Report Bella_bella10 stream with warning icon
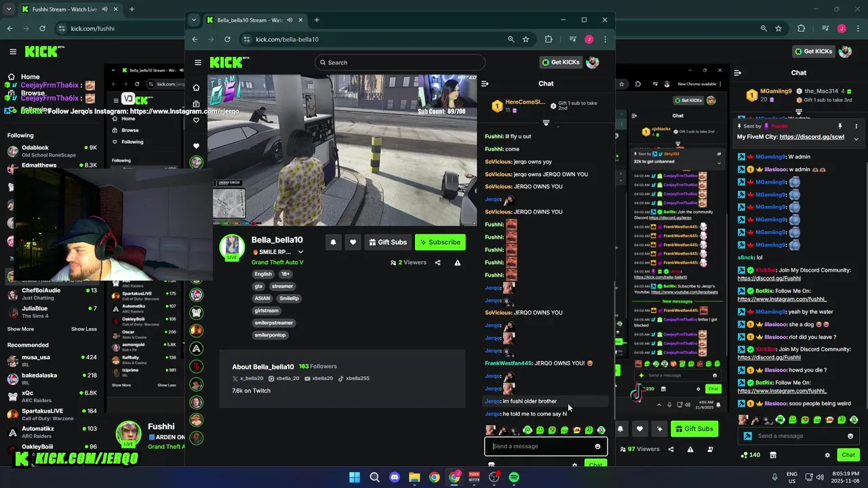Image resolution: width=868 pixels, height=488 pixels. tap(458, 262)
